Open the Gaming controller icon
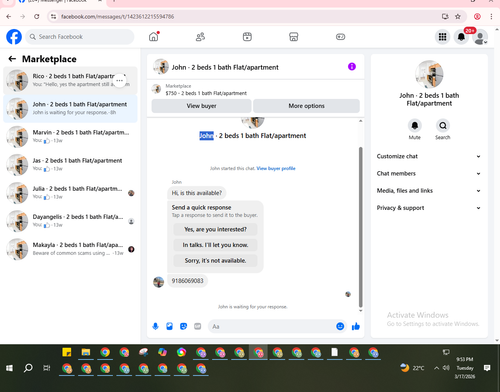This screenshot has height=392, width=500. point(340,37)
